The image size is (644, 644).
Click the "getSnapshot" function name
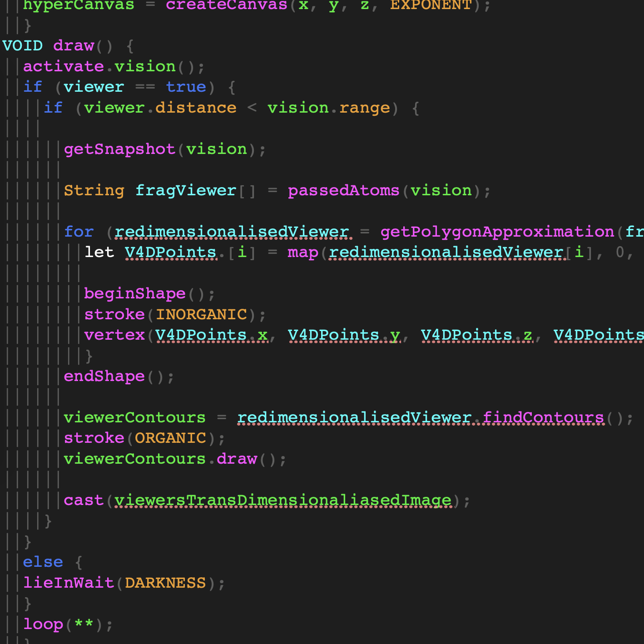[x=119, y=149]
